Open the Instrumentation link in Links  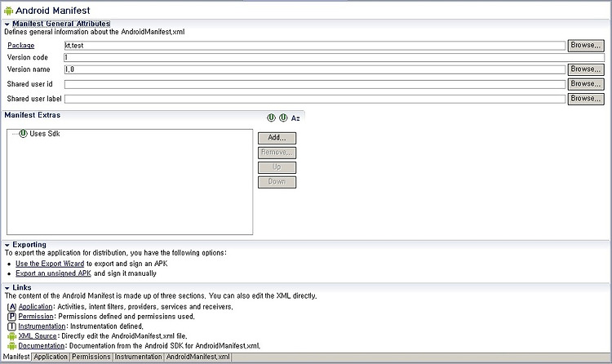coord(42,326)
